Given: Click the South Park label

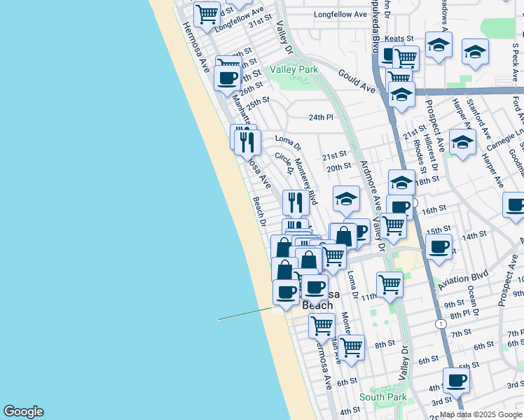Looking at the screenshot, I should click(x=383, y=397).
